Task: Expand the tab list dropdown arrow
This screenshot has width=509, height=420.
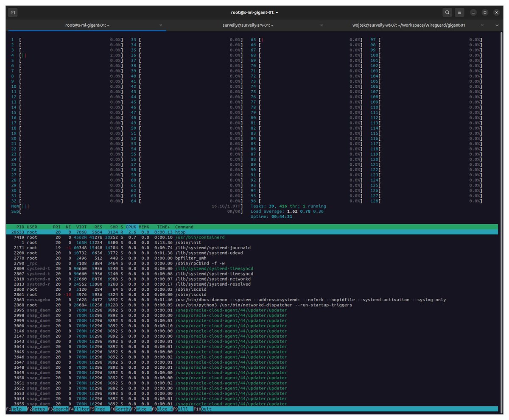Action: click(x=497, y=25)
